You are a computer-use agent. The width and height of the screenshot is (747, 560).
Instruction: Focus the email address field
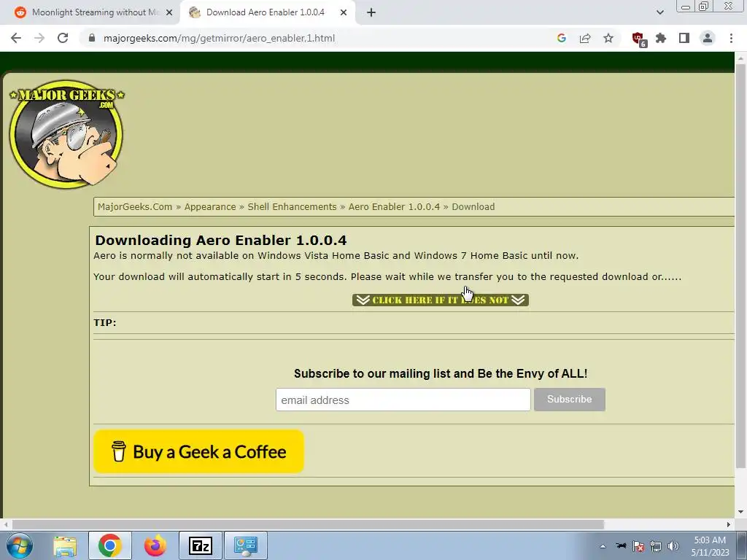pos(403,400)
